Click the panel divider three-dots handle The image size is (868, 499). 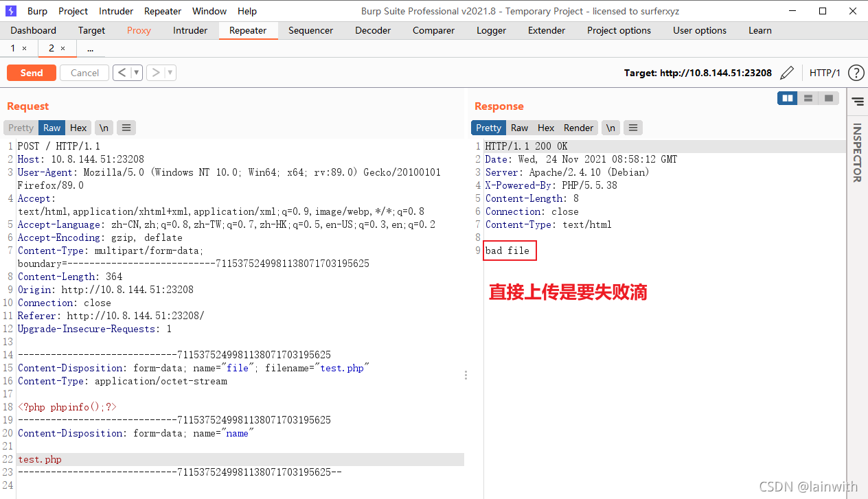tap(466, 375)
